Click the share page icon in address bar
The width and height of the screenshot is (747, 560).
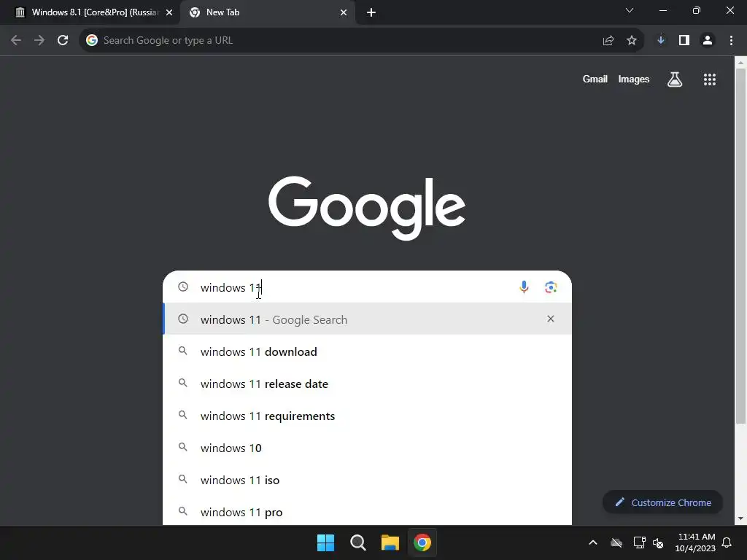click(x=608, y=41)
